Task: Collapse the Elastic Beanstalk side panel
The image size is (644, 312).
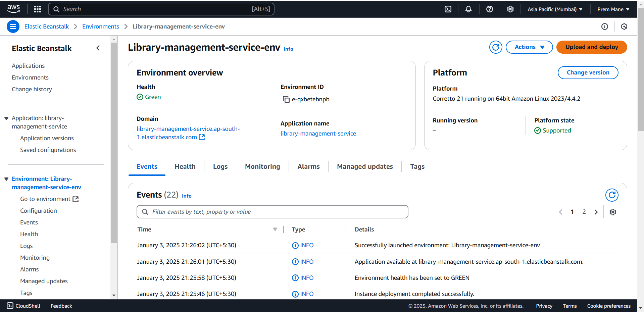Action: tap(98, 48)
